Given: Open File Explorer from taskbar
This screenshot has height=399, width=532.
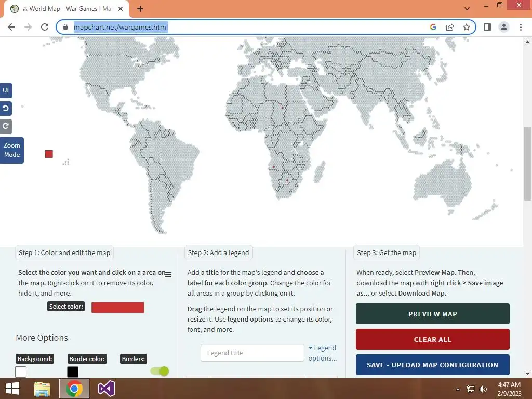Looking at the screenshot, I should (x=42, y=389).
